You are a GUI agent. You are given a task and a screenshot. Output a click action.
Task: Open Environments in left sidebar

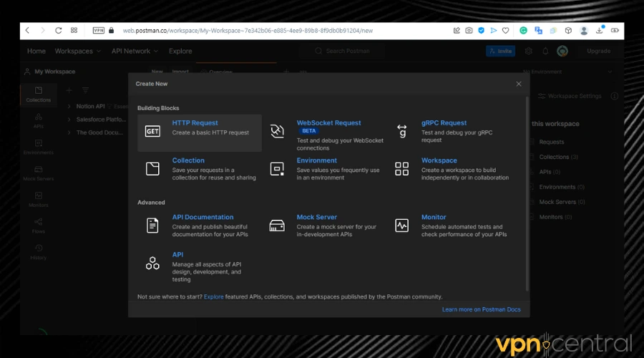(x=38, y=147)
